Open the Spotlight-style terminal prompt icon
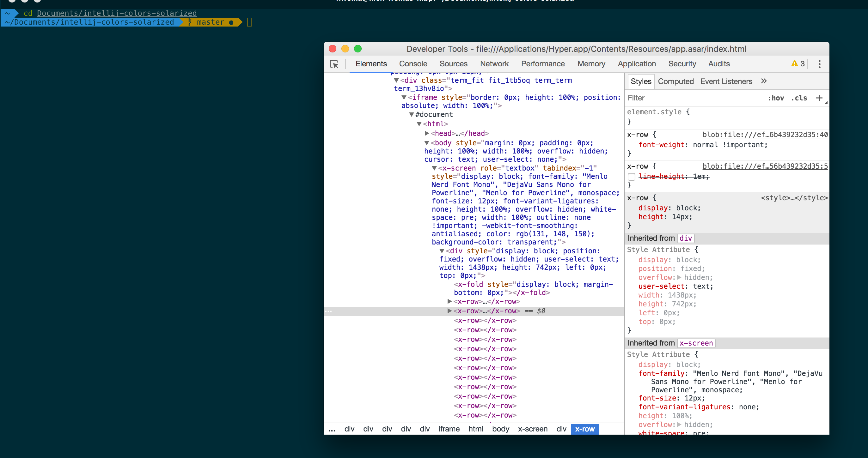This screenshot has height=458, width=868. 249,22
